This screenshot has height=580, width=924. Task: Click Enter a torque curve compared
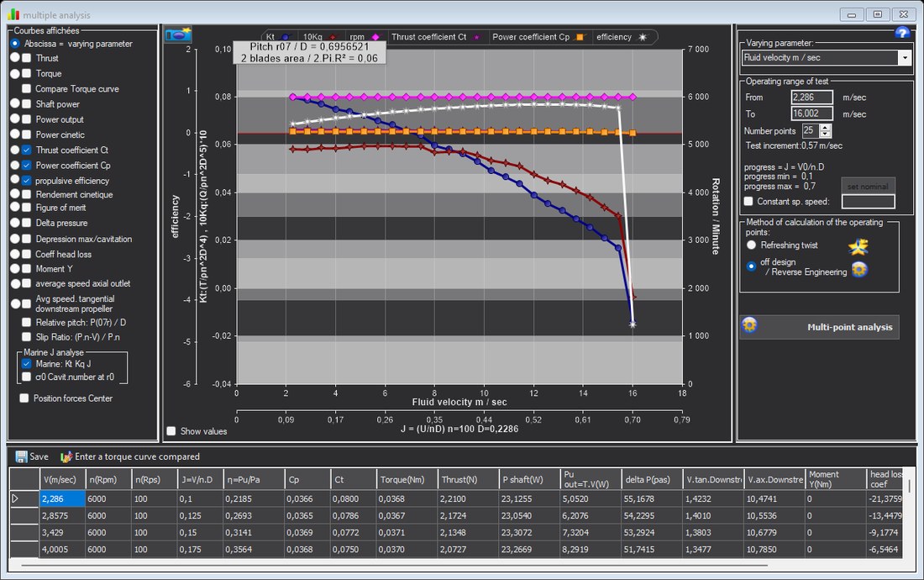point(130,456)
